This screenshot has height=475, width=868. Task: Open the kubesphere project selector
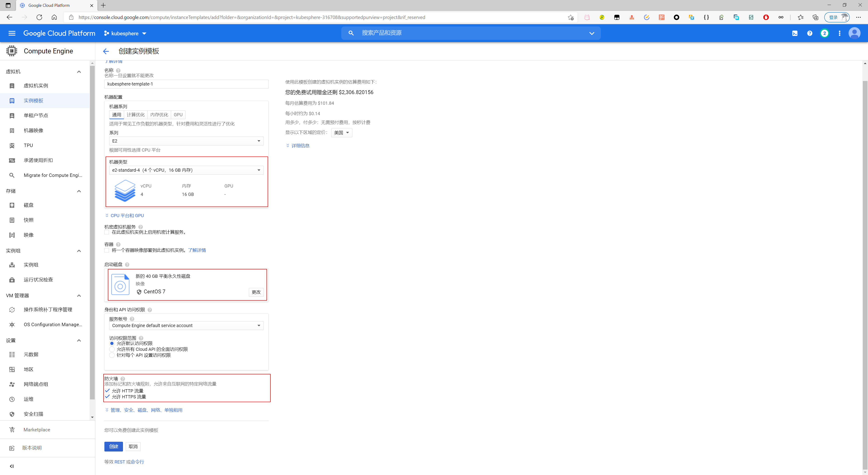[125, 33]
